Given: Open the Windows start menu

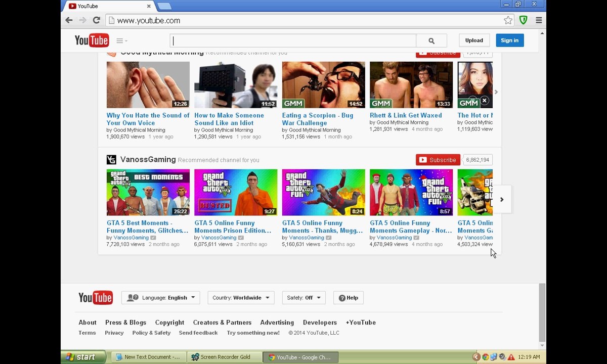Looking at the screenshot, I should click(83, 357).
